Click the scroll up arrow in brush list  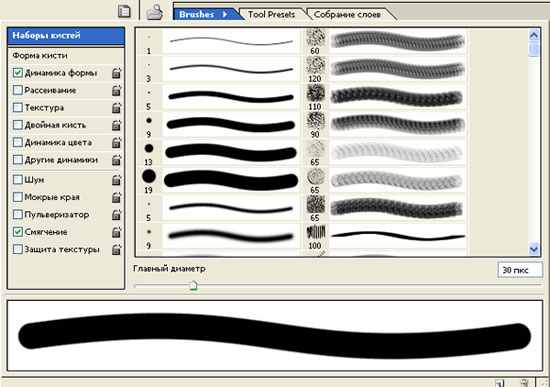coord(534,35)
